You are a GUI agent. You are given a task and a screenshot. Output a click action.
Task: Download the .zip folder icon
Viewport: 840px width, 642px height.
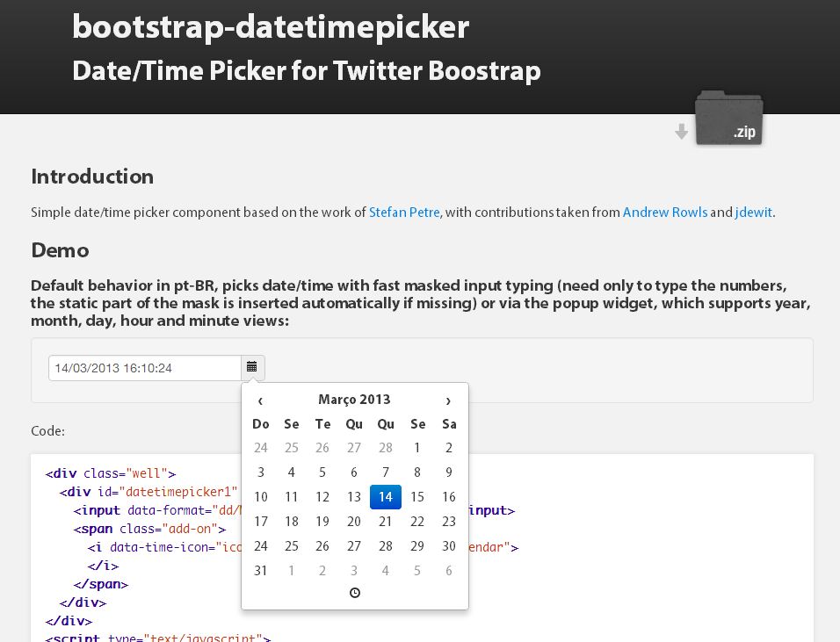point(728,119)
